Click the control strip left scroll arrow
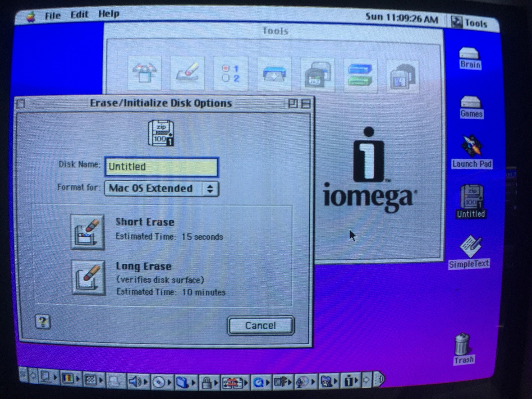Viewport: 532px width, 399px height. pos(33,376)
